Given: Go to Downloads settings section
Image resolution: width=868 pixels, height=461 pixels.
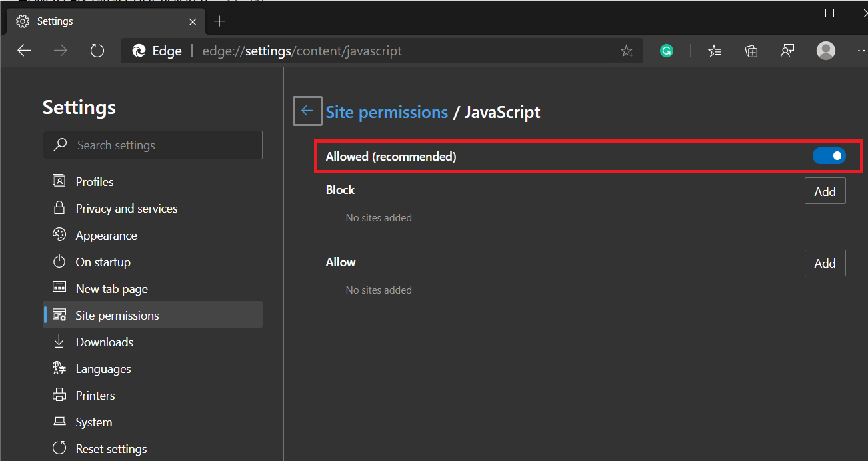Looking at the screenshot, I should pyautogui.click(x=104, y=342).
